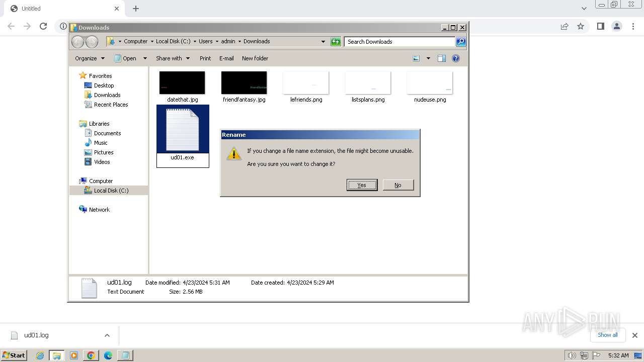This screenshot has width=644, height=362.
Task: Open a new Chrome tab
Action: 136,9
